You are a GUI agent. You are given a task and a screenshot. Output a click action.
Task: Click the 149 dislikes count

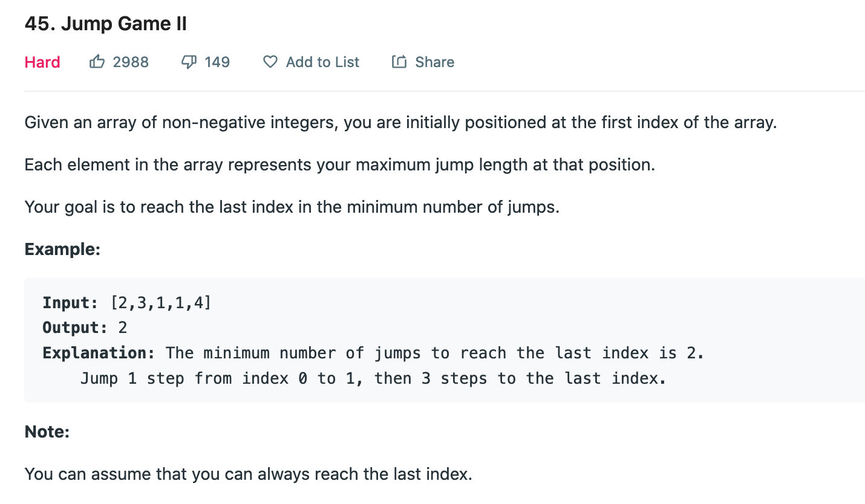tap(217, 62)
